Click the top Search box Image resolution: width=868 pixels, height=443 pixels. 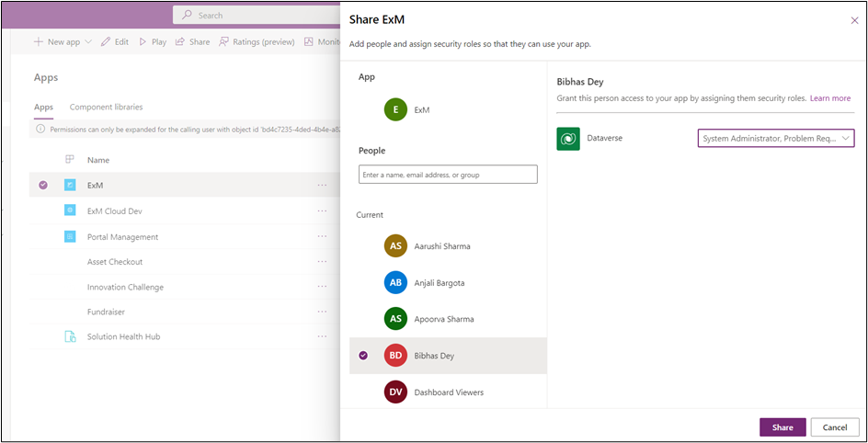[257, 16]
